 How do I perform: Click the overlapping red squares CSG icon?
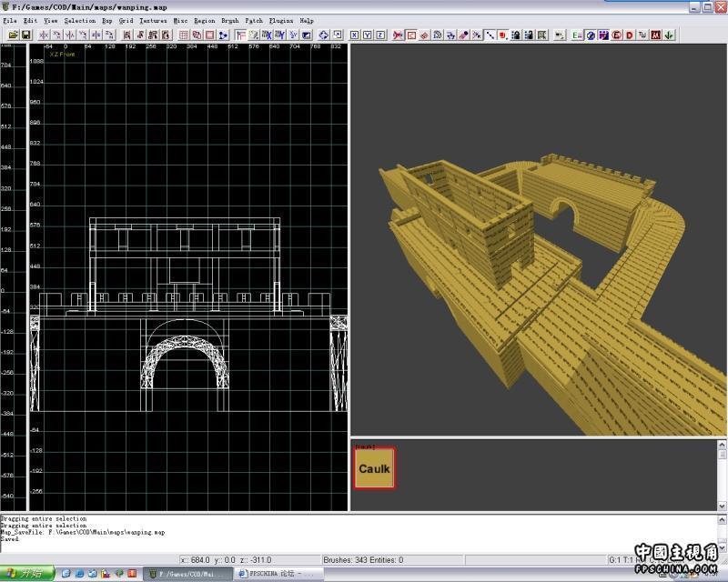tap(197, 35)
